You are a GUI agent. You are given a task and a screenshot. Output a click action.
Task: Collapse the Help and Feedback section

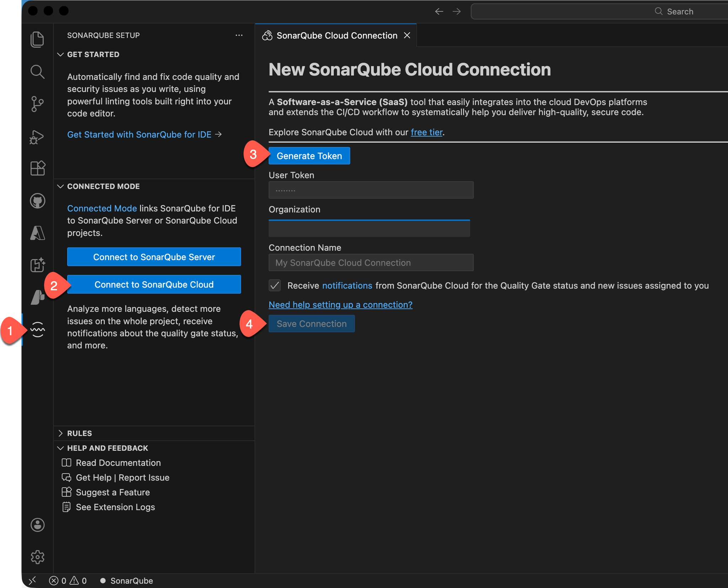[x=107, y=448]
